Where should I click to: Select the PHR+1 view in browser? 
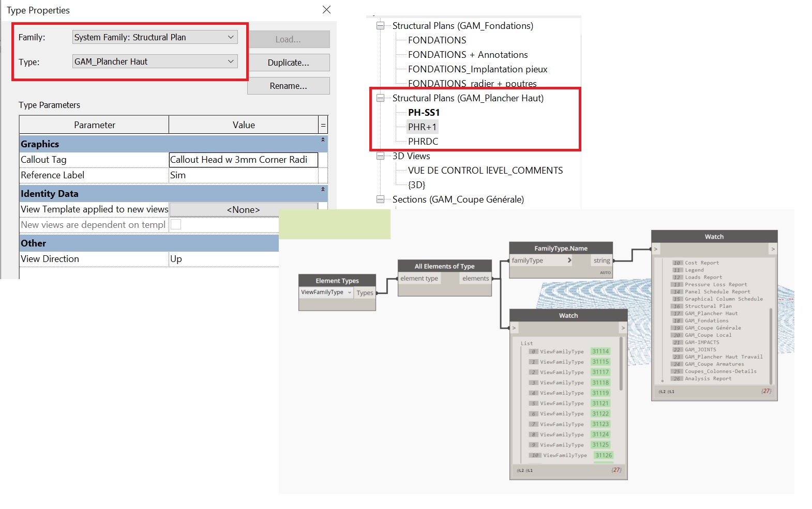point(422,127)
